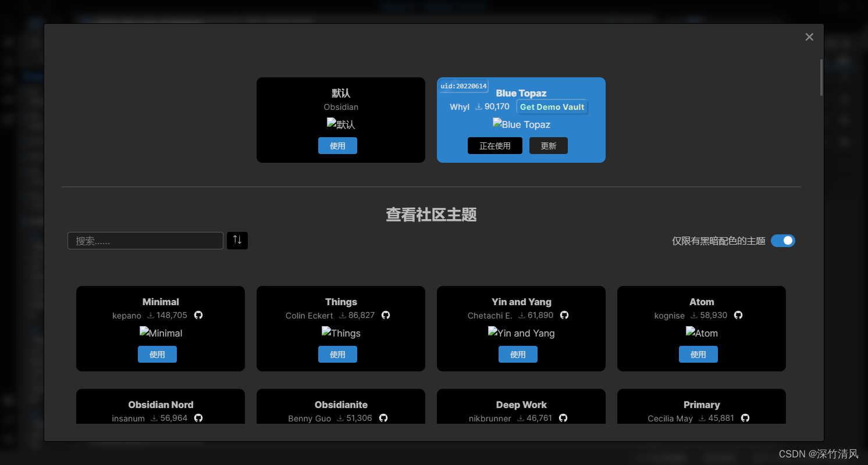Click the GitHub icon on Obsidian Nord

pyautogui.click(x=198, y=417)
